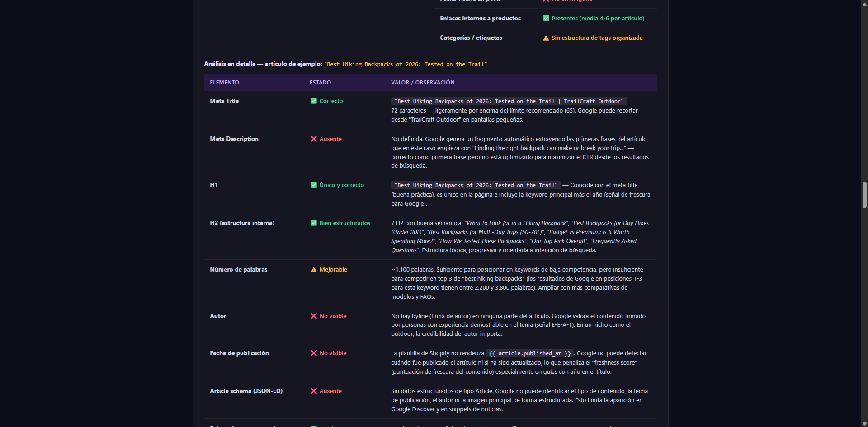This screenshot has width=868, height=427.
Task: Click the green check beside Único y correcto
Action: click(x=314, y=185)
